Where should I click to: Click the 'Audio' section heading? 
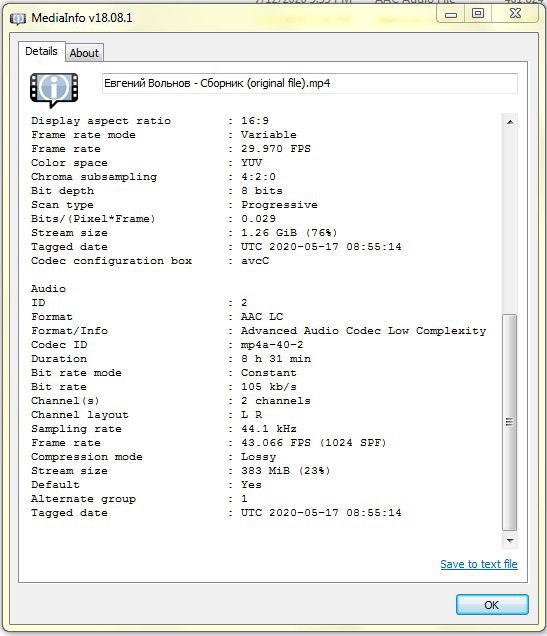[48, 289]
